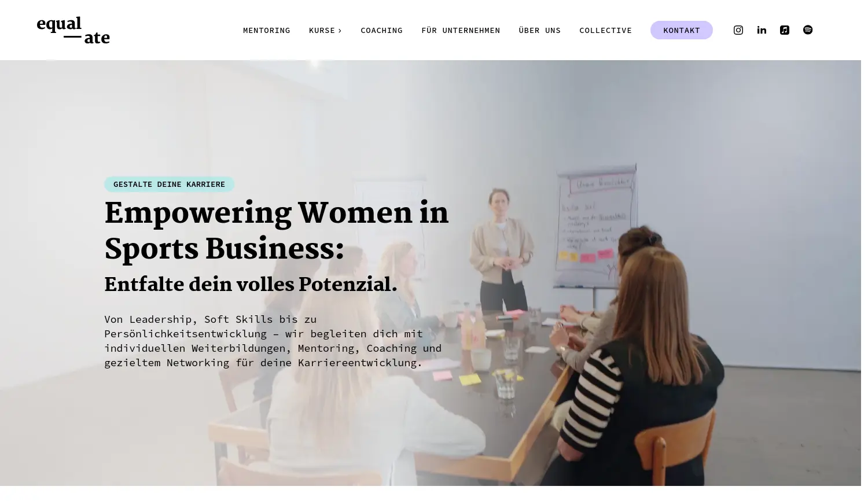This screenshot has height=501, width=868.
Task: Click the Gestalte Deine Karriere badge
Action: click(x=169, y=184)
